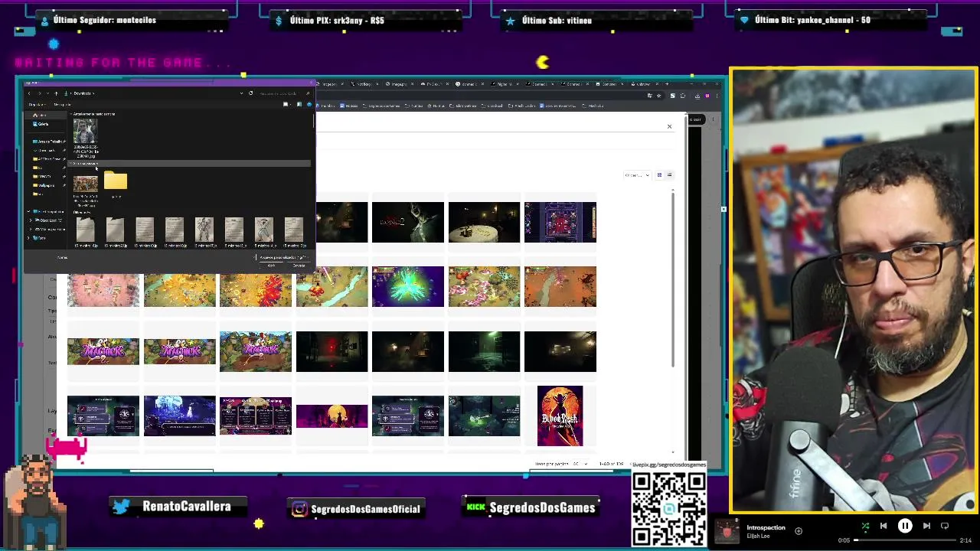This screenshot has height=551, width=980.
Task: Toggle the preview pane in file dialog
Action: tap(299, 105)
